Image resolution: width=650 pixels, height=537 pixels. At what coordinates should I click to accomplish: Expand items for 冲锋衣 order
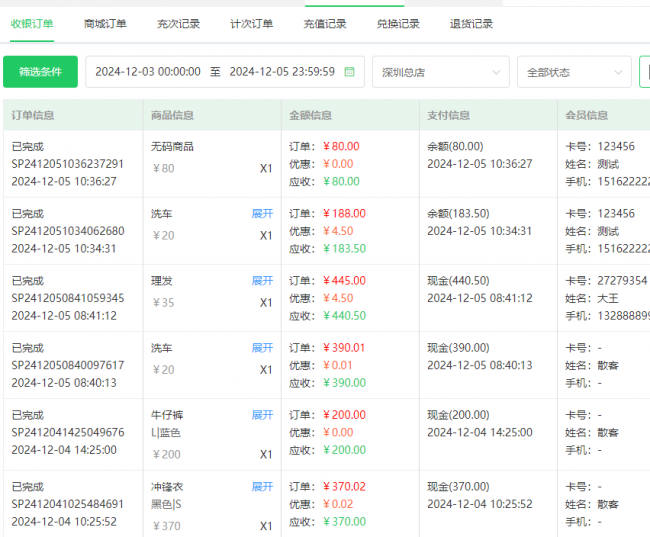(x=262, y=486)
